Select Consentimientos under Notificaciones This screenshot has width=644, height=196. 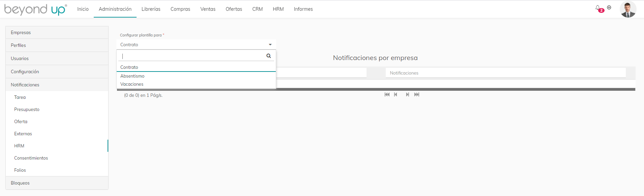tap(31, 158)
